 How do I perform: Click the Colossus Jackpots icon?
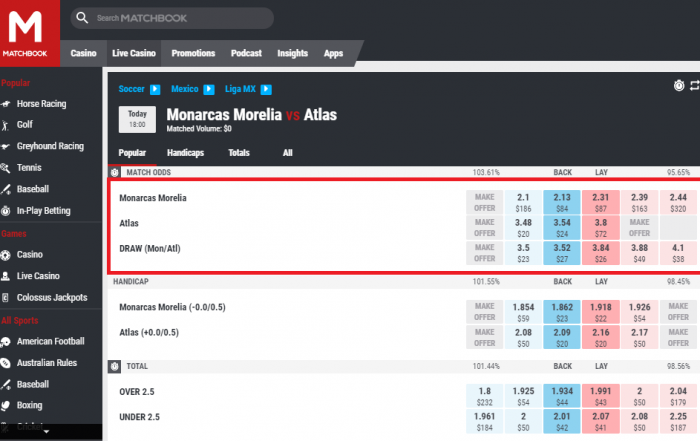pyautogui.click(x=5, y=298)
